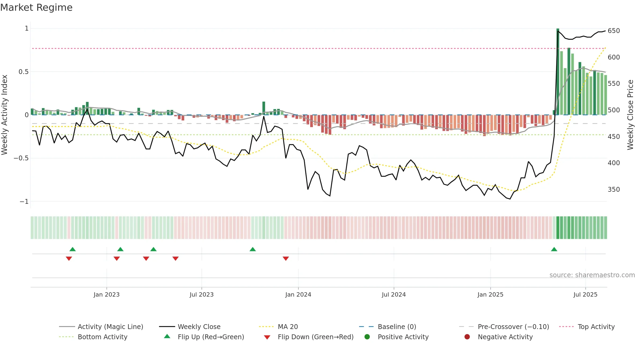Click the green flip-up marker near Oct 2023
The width and height of the screenshot is (644, 362).
pos(253,249)
